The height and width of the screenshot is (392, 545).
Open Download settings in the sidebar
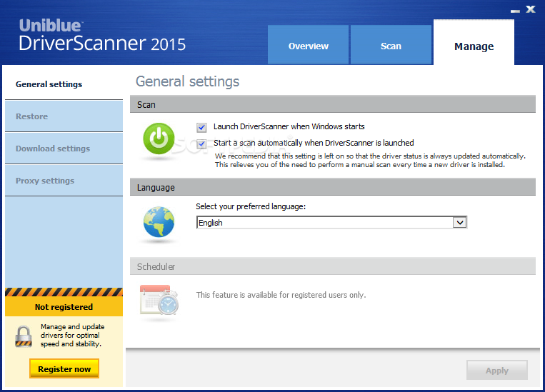pos(64,149)
